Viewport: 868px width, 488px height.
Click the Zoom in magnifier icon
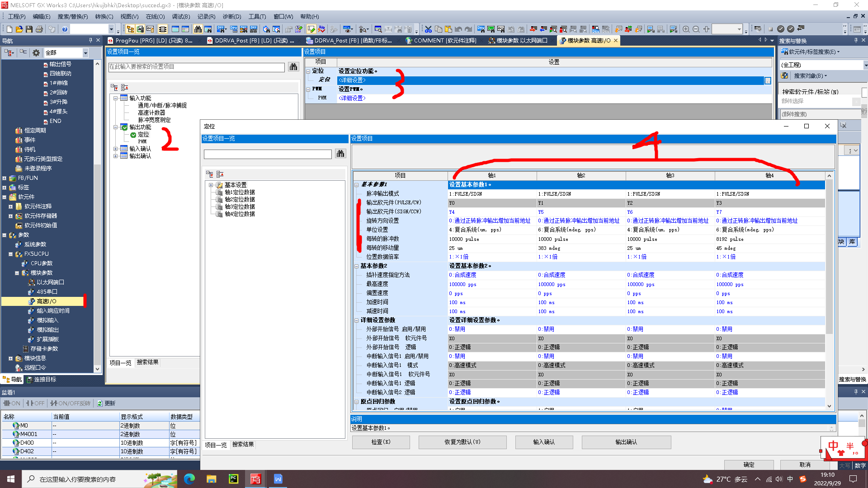686,29
